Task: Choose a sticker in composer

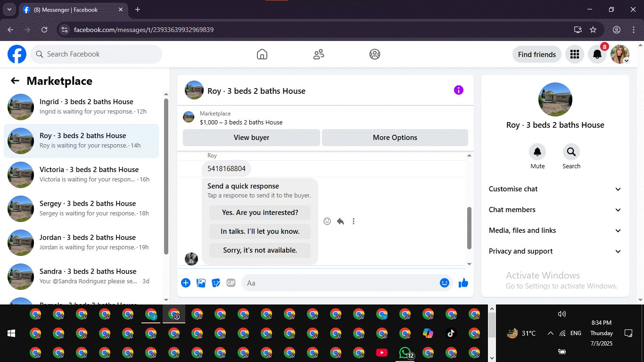Action: pos(216,283)
